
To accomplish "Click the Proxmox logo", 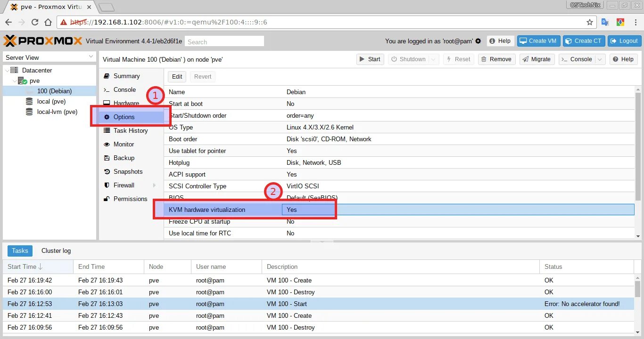I will point(43,41).
